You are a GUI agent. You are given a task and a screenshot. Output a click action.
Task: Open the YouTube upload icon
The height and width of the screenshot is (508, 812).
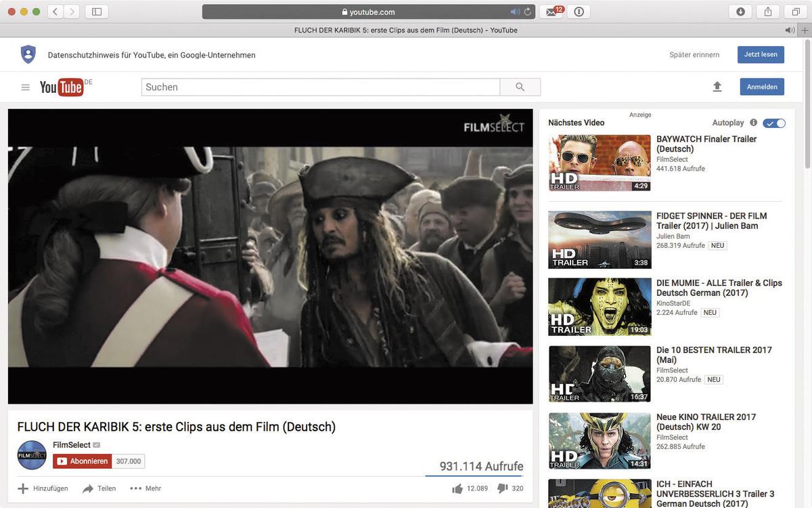[x=717, y=87]
